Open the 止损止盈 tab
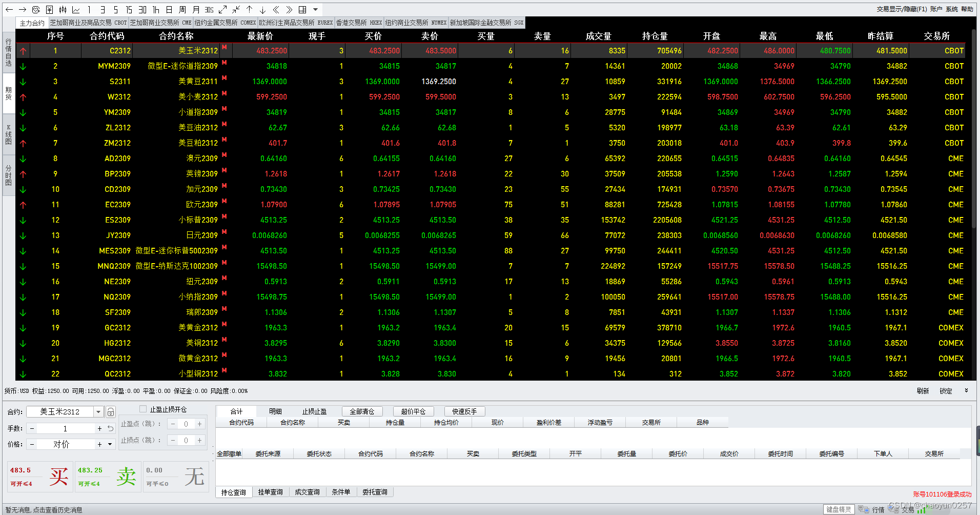 point(314,411)
